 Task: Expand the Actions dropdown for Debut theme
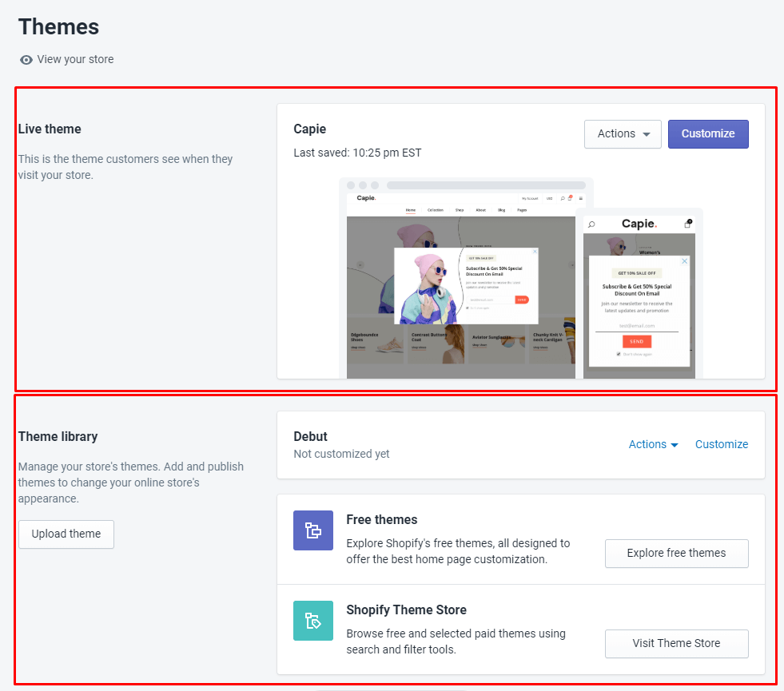click(x=653, y=444)
